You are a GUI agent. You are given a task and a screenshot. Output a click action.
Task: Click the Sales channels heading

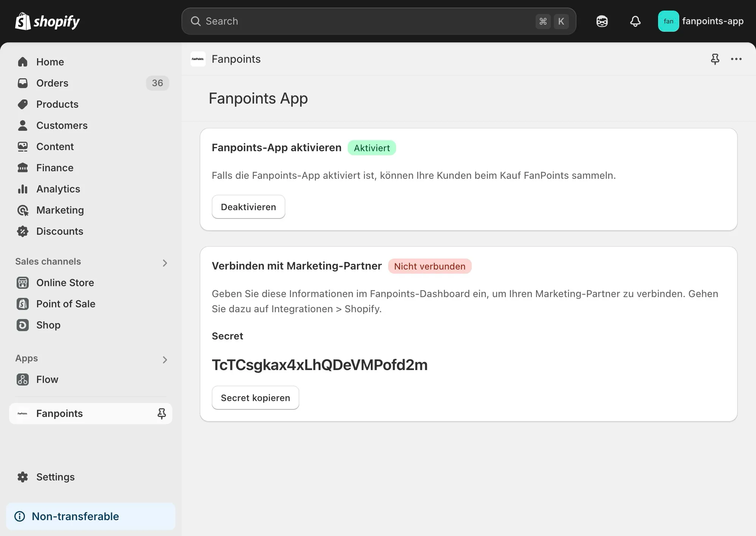(x=48, y=261)
